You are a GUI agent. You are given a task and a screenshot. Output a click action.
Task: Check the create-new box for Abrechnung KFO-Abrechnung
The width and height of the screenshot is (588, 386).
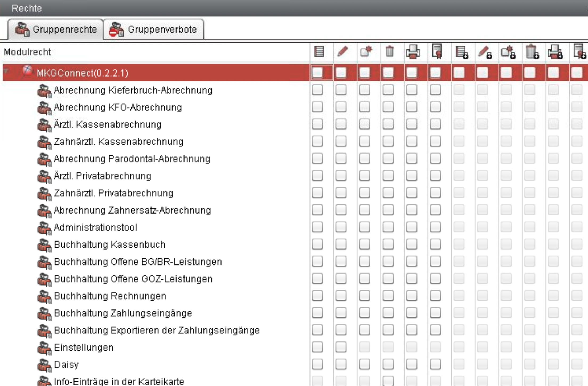(x=364, y=107)
